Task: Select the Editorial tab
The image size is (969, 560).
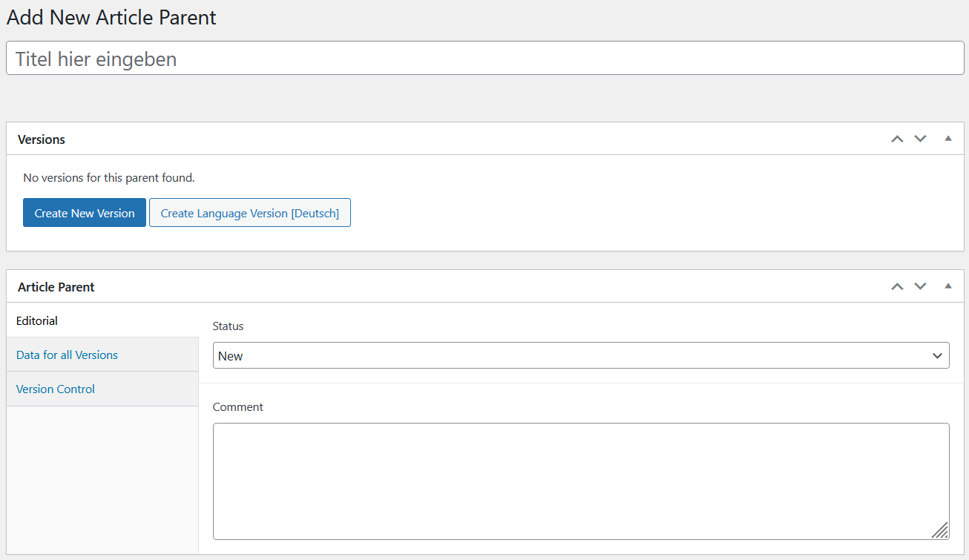Action: point(102,320)
